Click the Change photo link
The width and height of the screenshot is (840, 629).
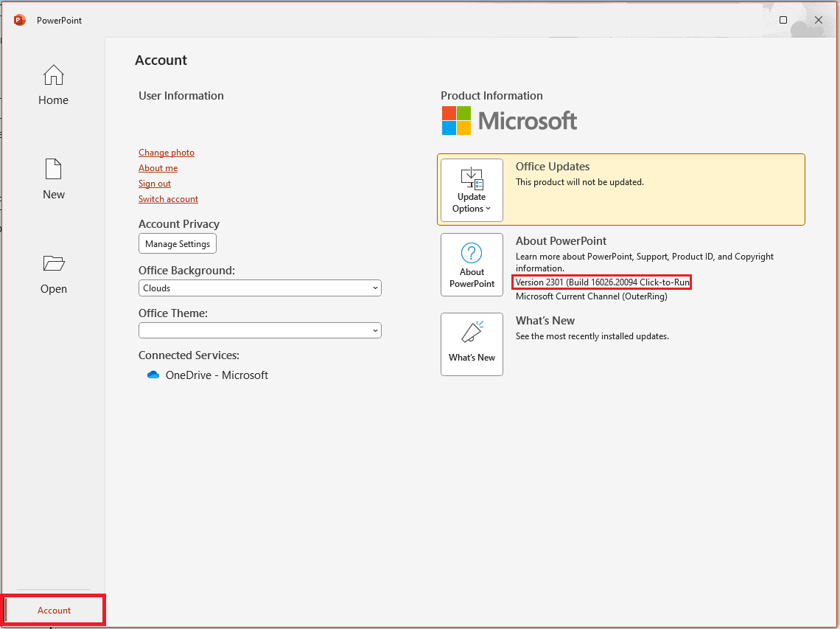(x=166, y=153)
